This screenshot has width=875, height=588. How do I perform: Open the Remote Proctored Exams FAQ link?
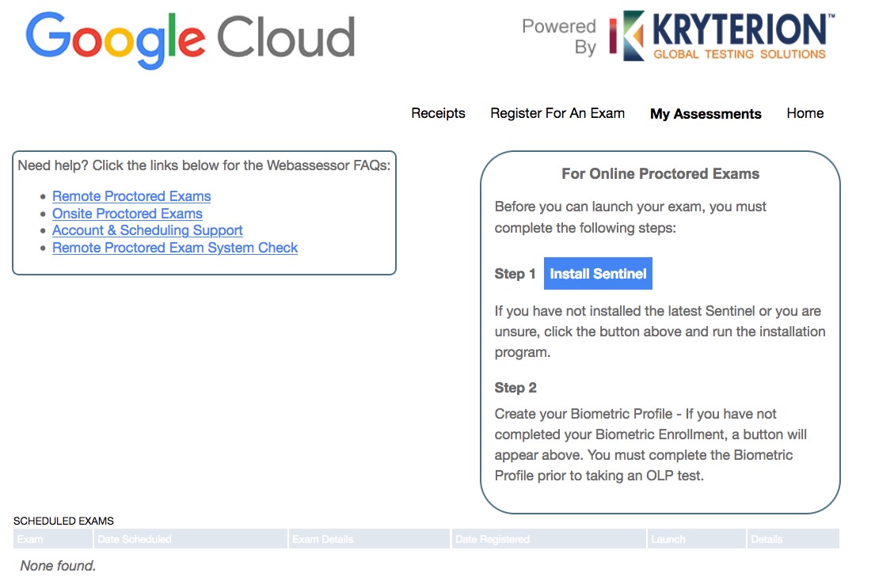131,196
